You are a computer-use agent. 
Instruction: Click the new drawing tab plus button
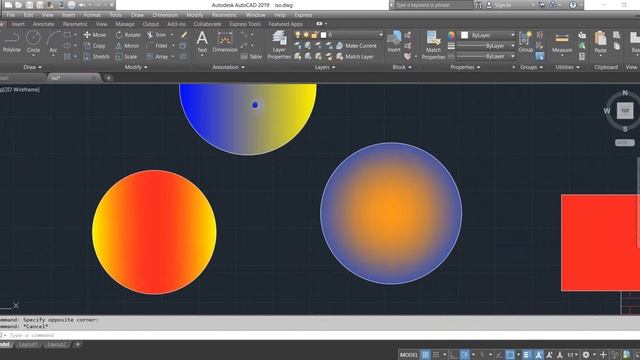pyautogui.click(x=109, y=78)
